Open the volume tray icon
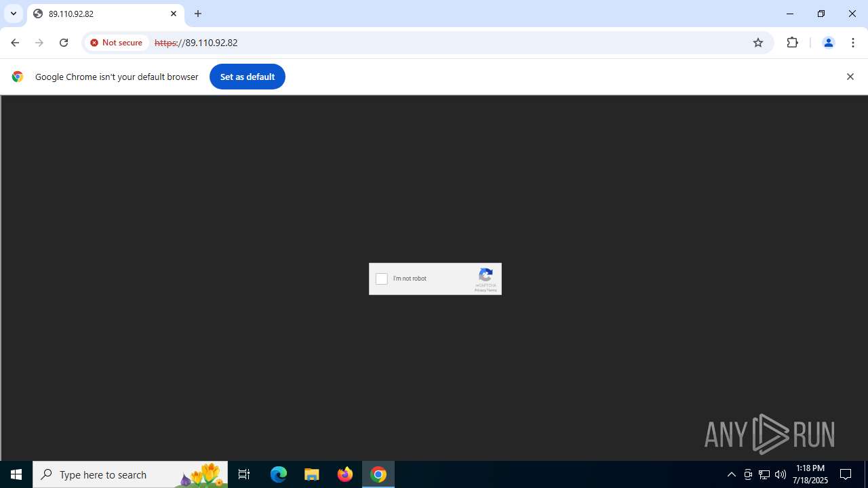 pos(781,474)
